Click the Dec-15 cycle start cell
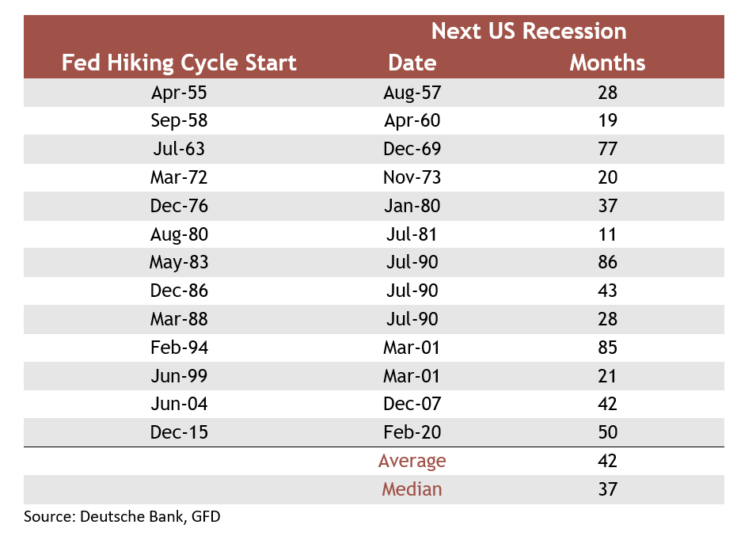The width and height of the screenshot is (756, 536). (179, 432)
